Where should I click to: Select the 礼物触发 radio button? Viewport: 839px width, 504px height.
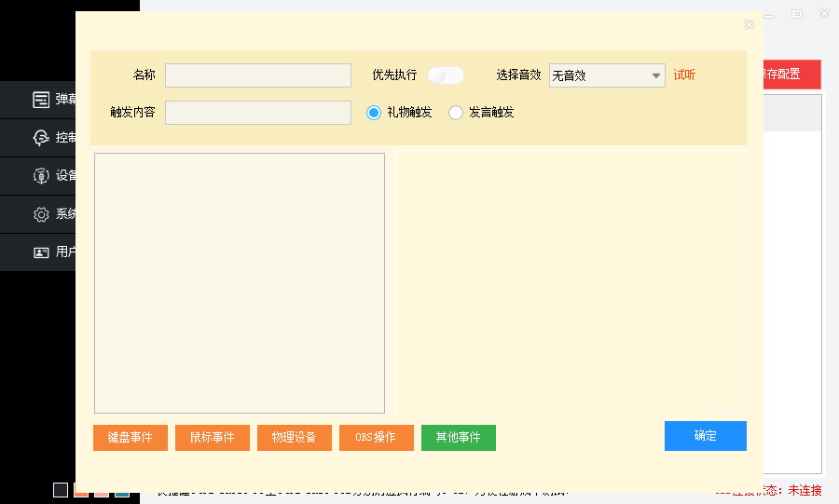(374, 113)
